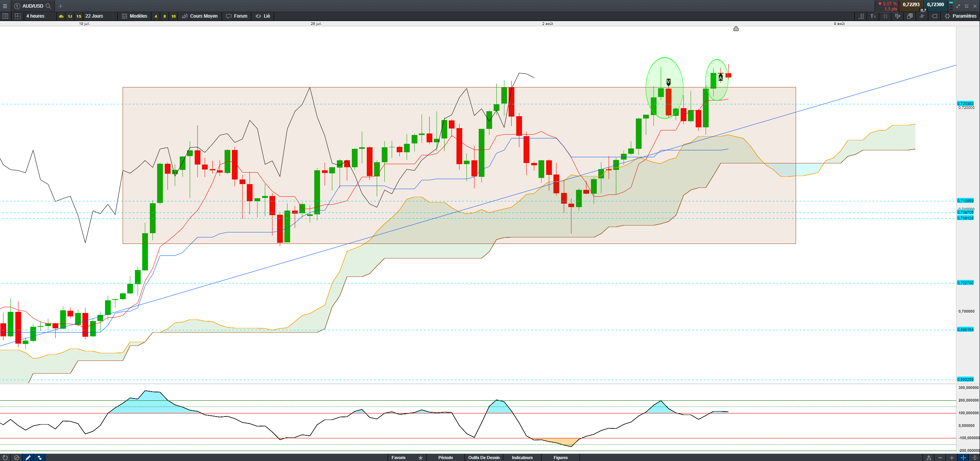Image resolution: width=980 pixels, height=461 pixels.
Task: Open the hamburger menu at top-left
Action: click(5, 6)
